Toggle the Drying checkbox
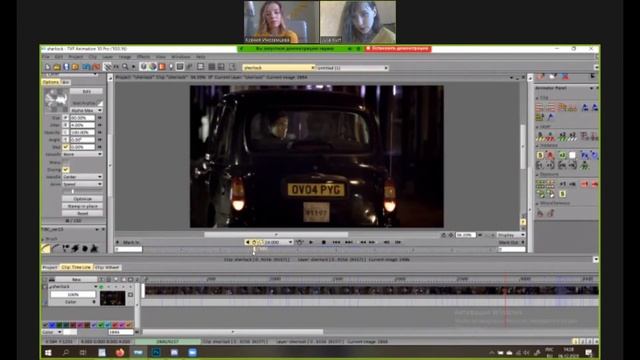Screen dimensions: 640x360 (x=66, y=169)
